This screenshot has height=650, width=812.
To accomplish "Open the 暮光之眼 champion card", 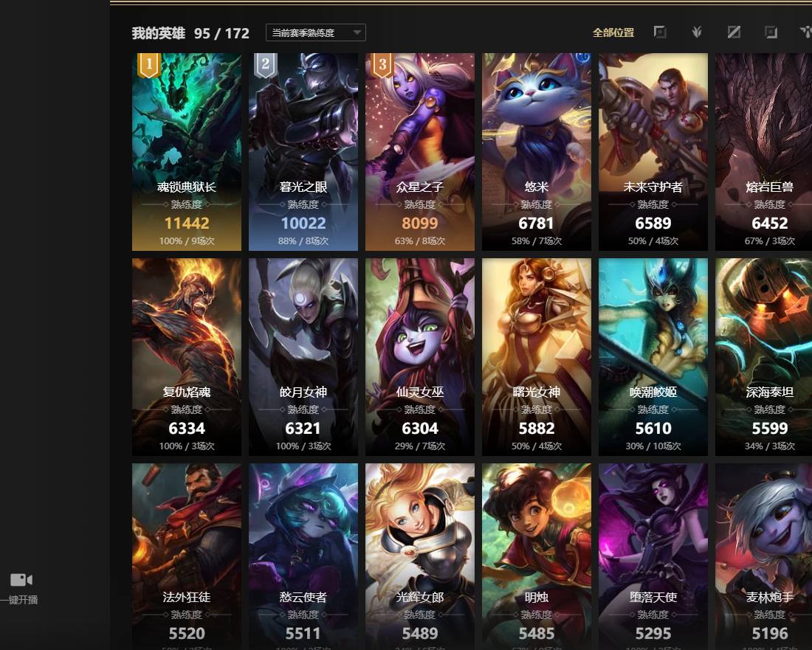I will coord(303,152).
